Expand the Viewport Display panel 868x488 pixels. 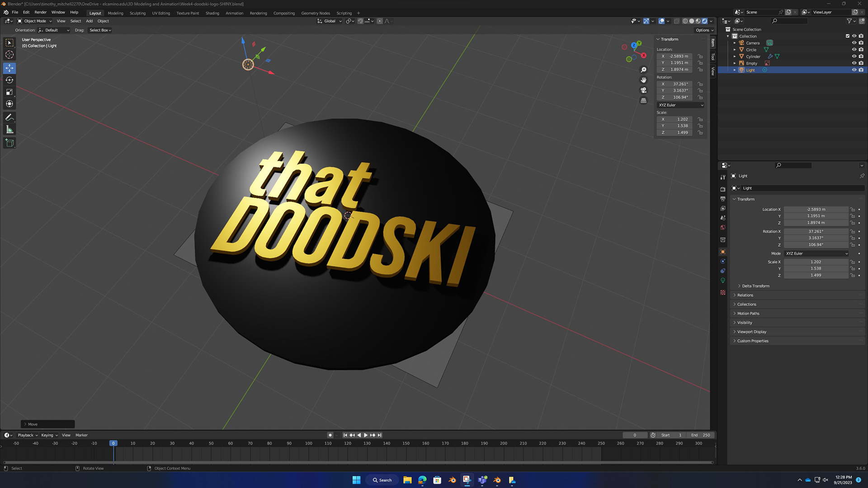click(x=751, y=332)
